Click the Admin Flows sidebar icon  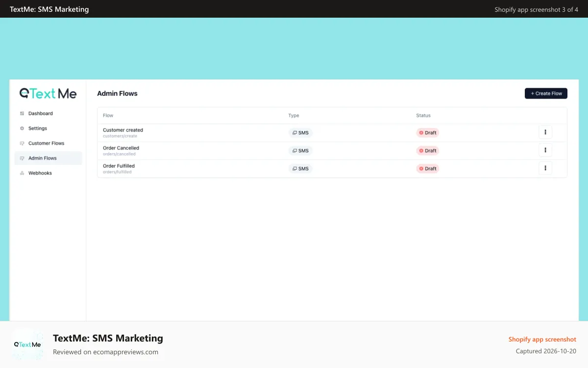tap(22, 158)
